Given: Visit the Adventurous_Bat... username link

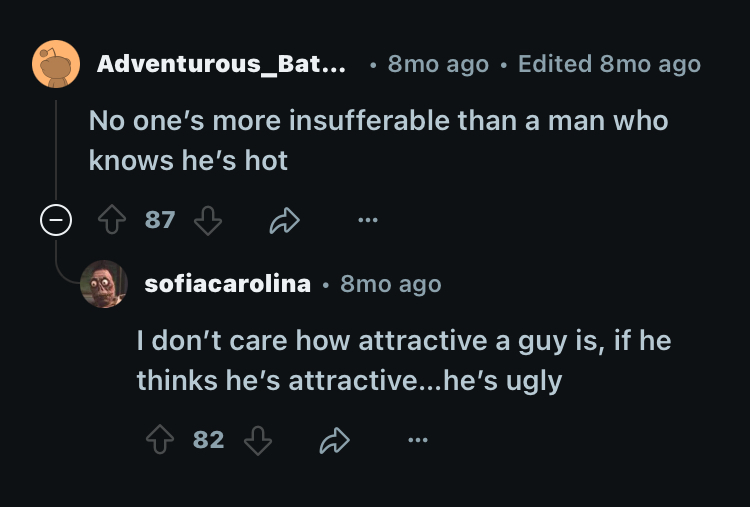Looking at the screenshot, I should 221,64.
